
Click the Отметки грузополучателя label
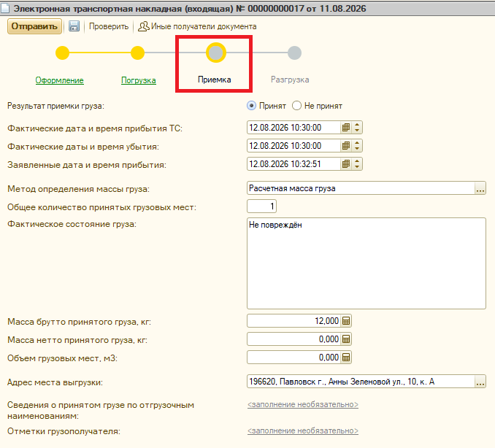64,431
